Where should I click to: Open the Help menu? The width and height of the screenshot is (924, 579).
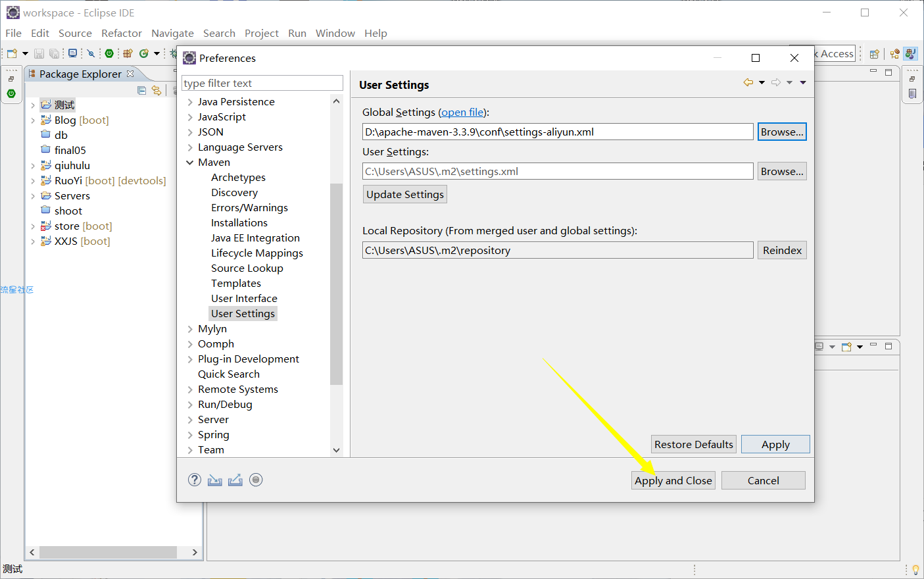376,33
